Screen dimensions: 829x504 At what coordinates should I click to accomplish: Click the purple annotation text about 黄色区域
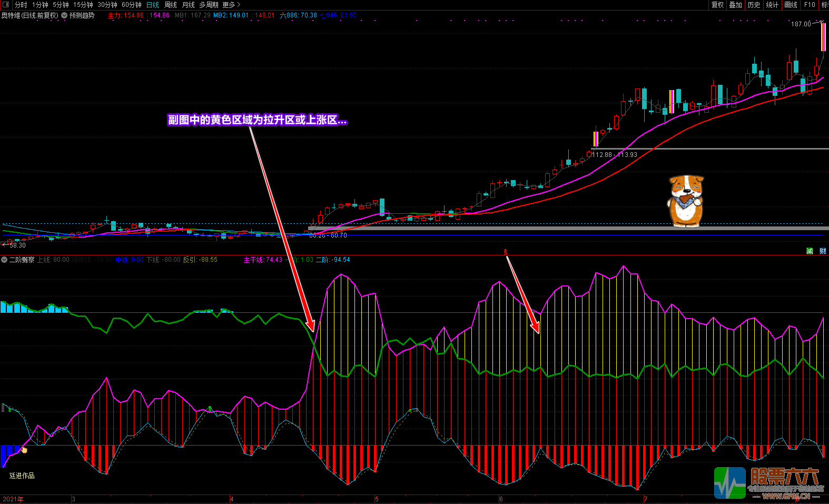tap(257, 120)
